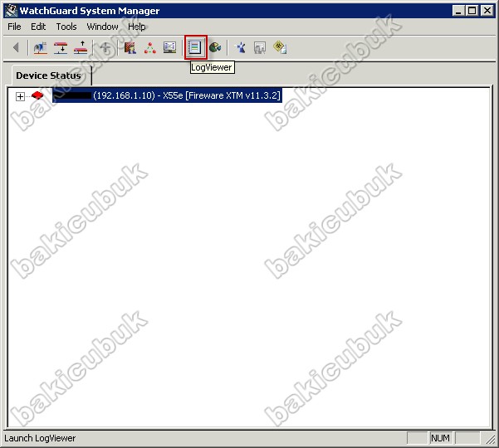Open Quarantine Manager biohazard icon

(x=280, y=47)
